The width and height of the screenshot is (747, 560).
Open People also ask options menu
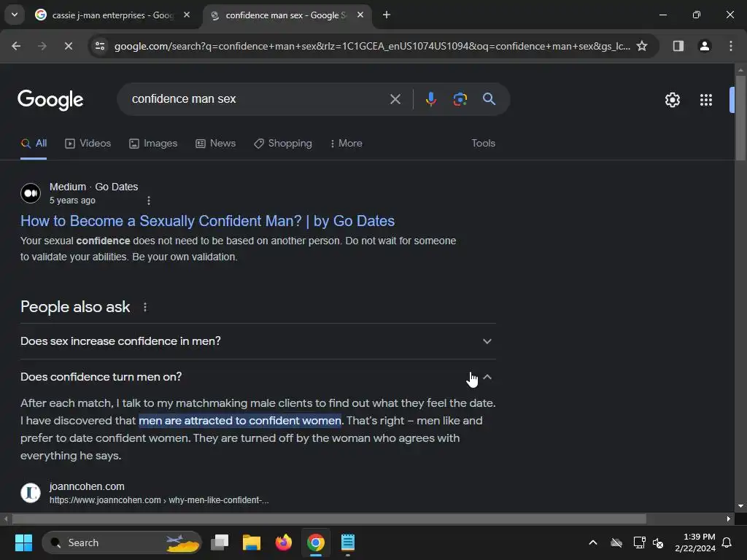pyautogui.click(x=145, y=307)
